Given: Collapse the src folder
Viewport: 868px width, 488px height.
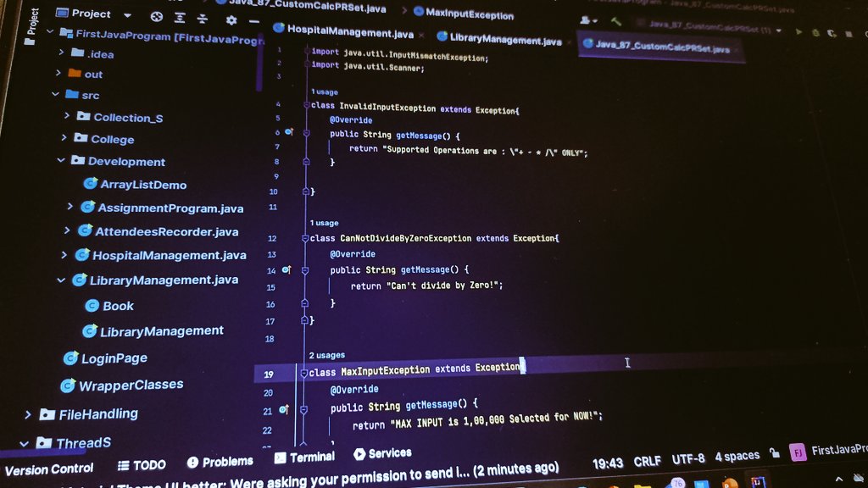Looking at the screenshot, I should [55, 93].
